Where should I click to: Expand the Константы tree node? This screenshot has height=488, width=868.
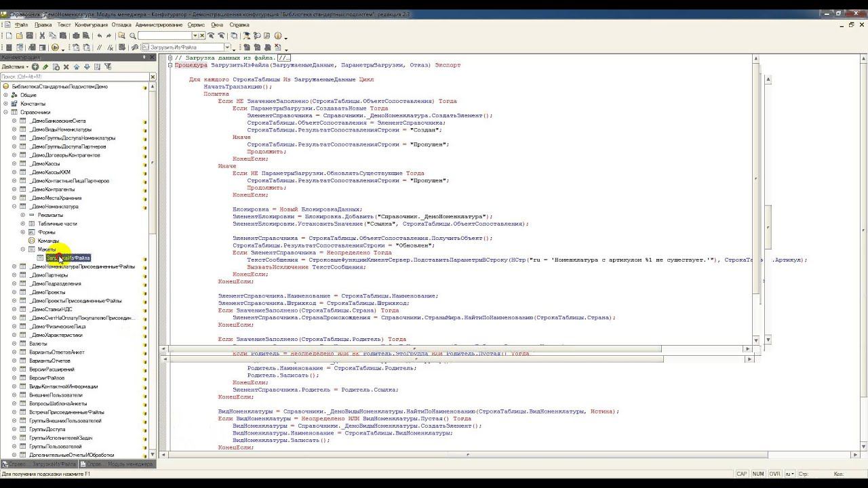click(5, 104)
